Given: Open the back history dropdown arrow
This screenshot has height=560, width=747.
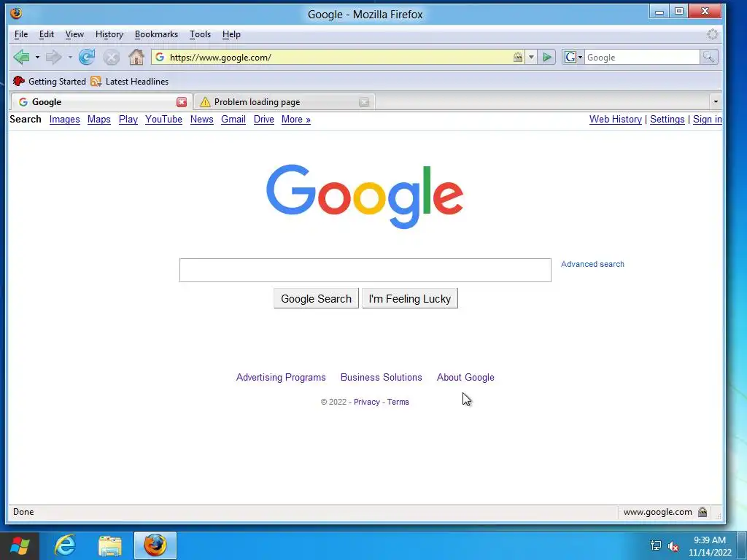Looking at the screenshot, I should pos(37,58).
